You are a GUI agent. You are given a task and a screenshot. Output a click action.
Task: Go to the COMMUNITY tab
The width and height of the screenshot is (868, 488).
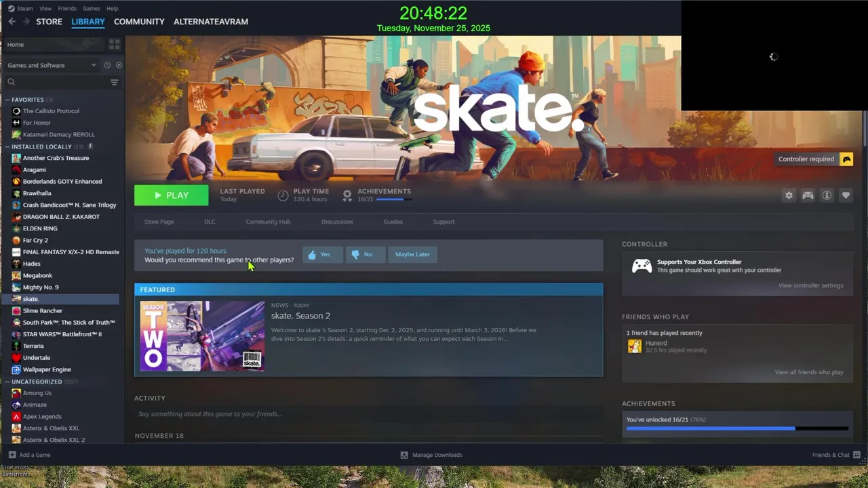[139, 22]
